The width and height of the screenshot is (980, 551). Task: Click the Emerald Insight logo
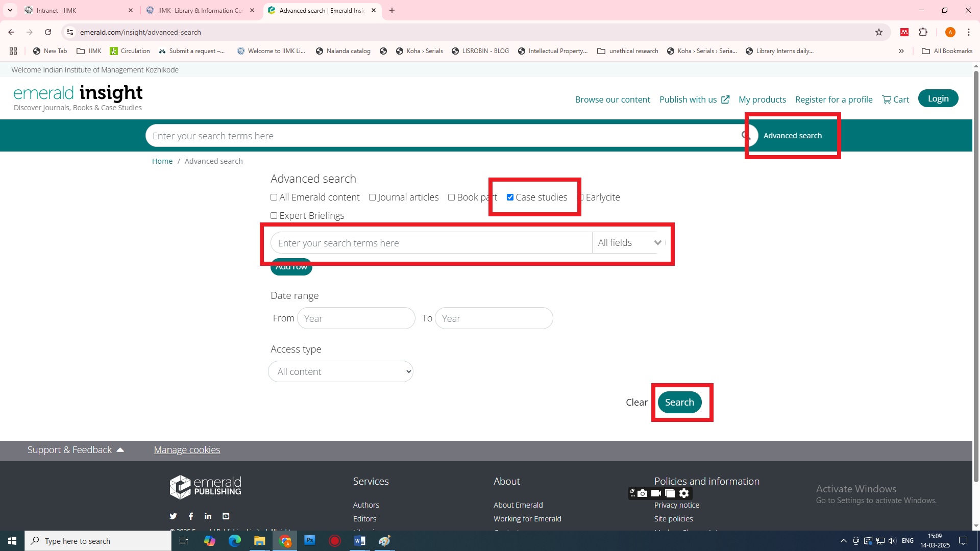click(x=78, y=94)
